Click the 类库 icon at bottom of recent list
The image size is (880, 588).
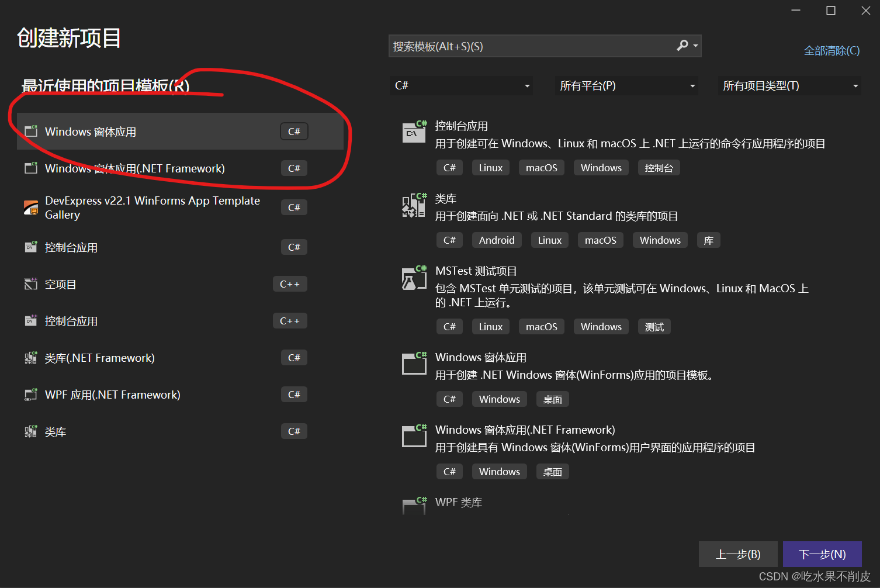click(x=31, y=431)
